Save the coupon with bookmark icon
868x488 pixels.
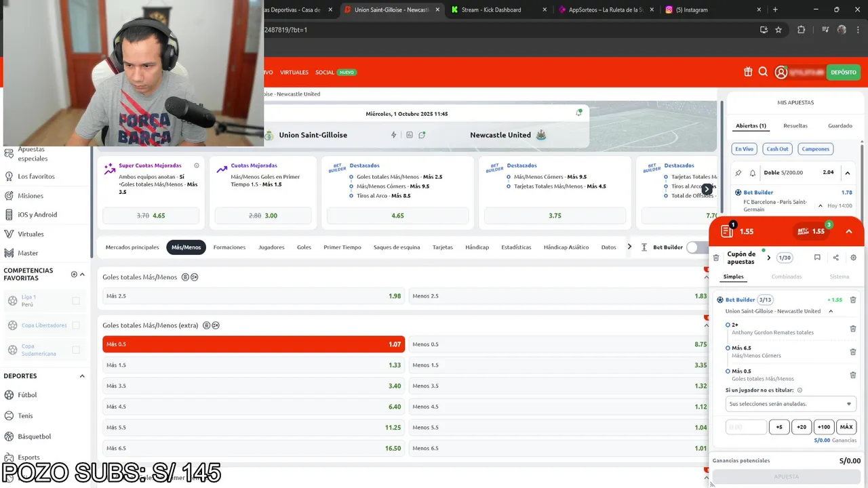coord(817,258)
